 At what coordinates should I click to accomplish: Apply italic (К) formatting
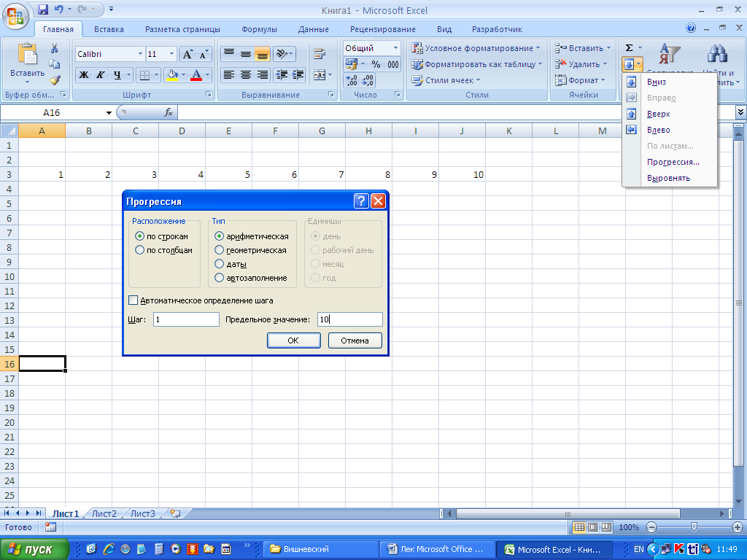(x=100, y=75)
